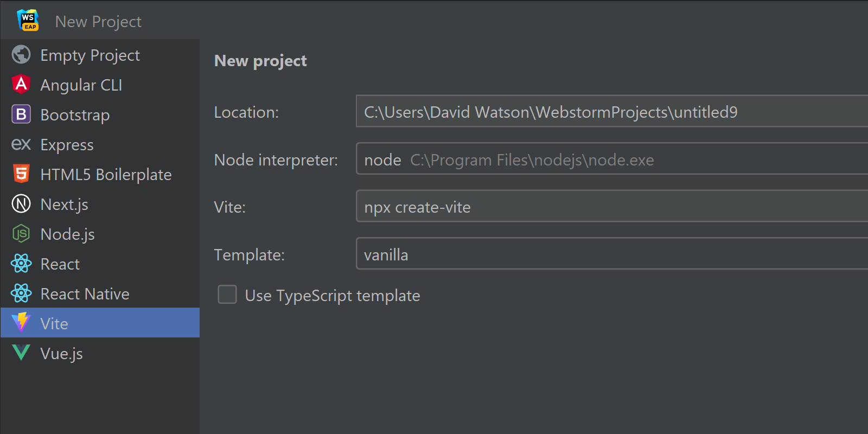Click the React Native icon
868x434 pixels.
(20, 293)
